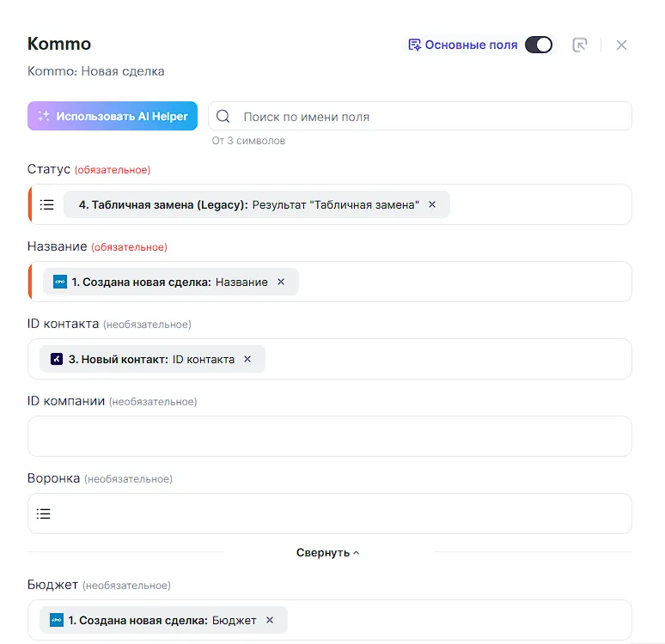This screenshot has height=644, width=665.
Task: Close the Kommo settings panel
Action: 622,45
